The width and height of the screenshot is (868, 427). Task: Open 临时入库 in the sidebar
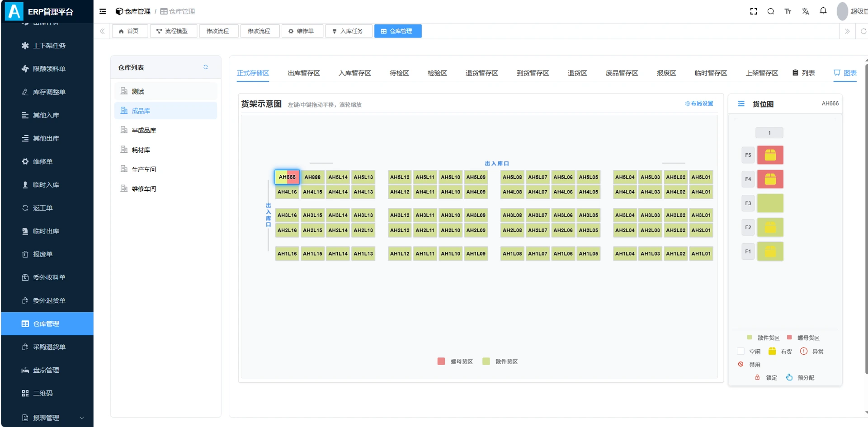(x=47, y=185)
